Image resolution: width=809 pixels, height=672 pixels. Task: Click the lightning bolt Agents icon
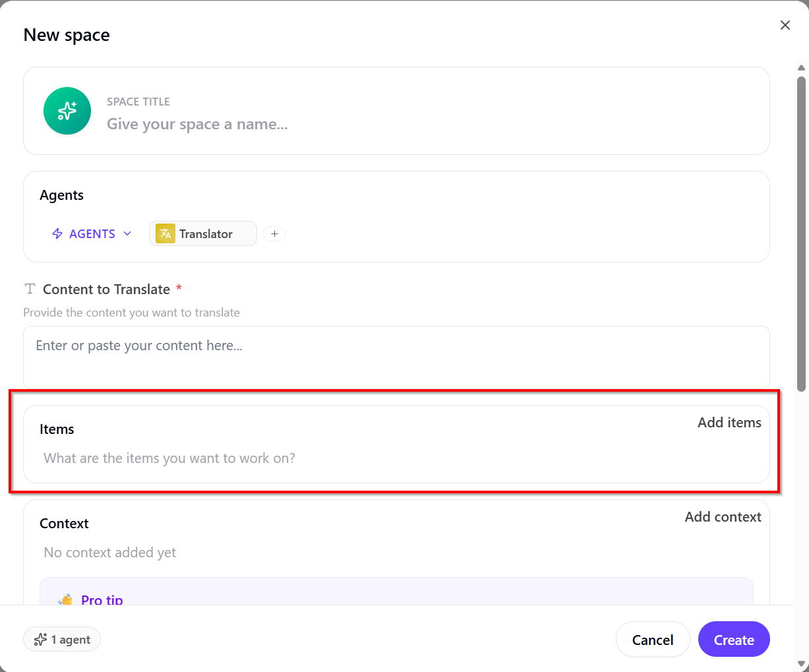(x=57, y=234)
